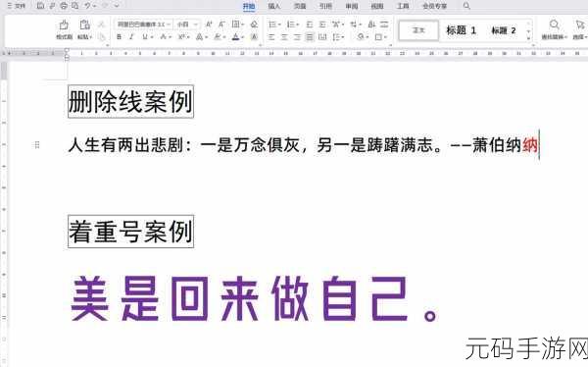Click the Paste (粘贴) clipboard icon
588x367 pixels.
pos(84,26)
